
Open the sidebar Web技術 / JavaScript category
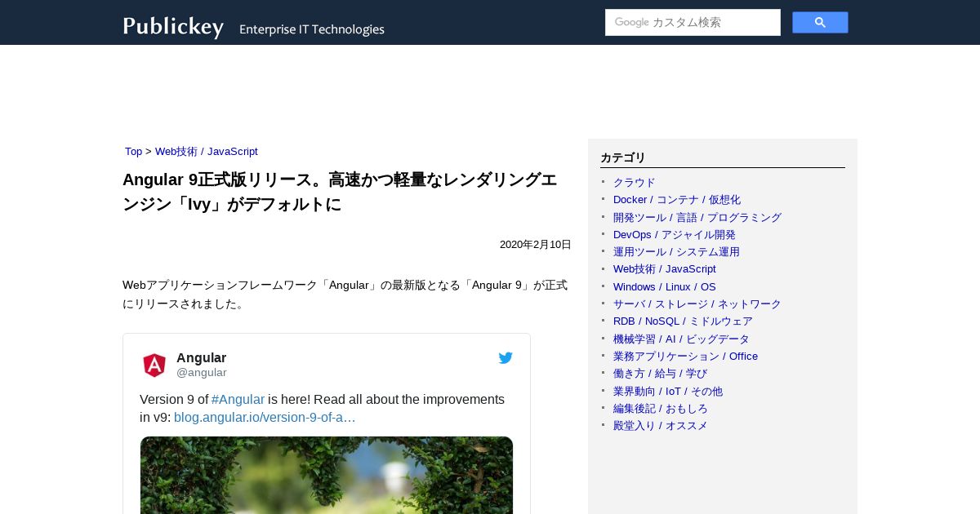(x=665, y=269)
